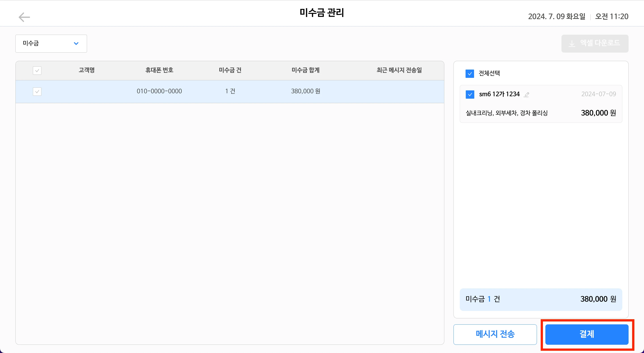Image resolution: width=644 pixels, height=353 pixels.
Task: Go back using the left arrow icon
Action: [x=24, y=17]
